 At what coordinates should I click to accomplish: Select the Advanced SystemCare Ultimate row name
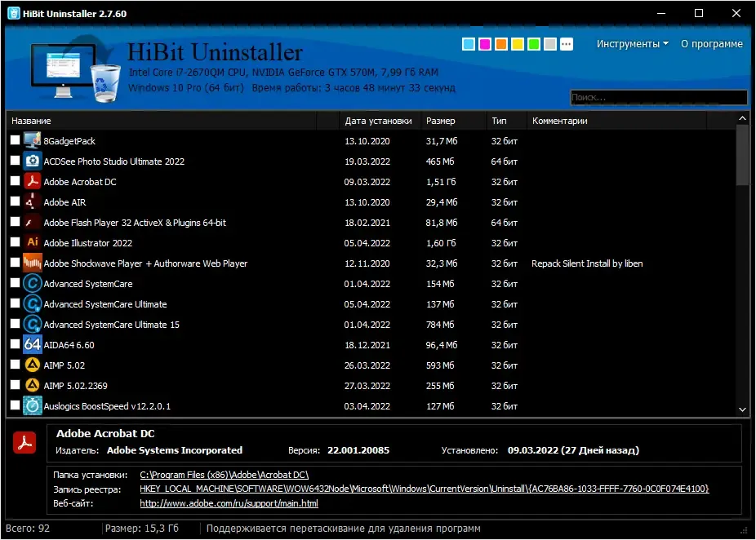[105, 304]
